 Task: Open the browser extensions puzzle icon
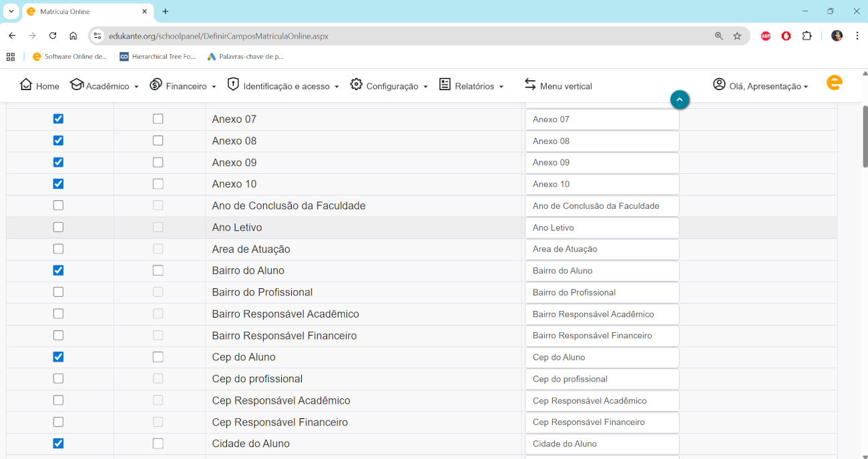pos(807,36)
